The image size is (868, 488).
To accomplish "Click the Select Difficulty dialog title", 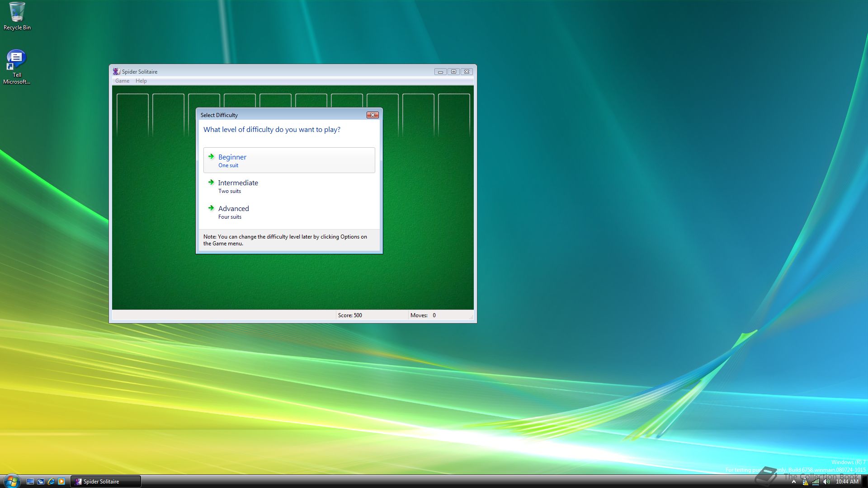I will pos(219,115).
